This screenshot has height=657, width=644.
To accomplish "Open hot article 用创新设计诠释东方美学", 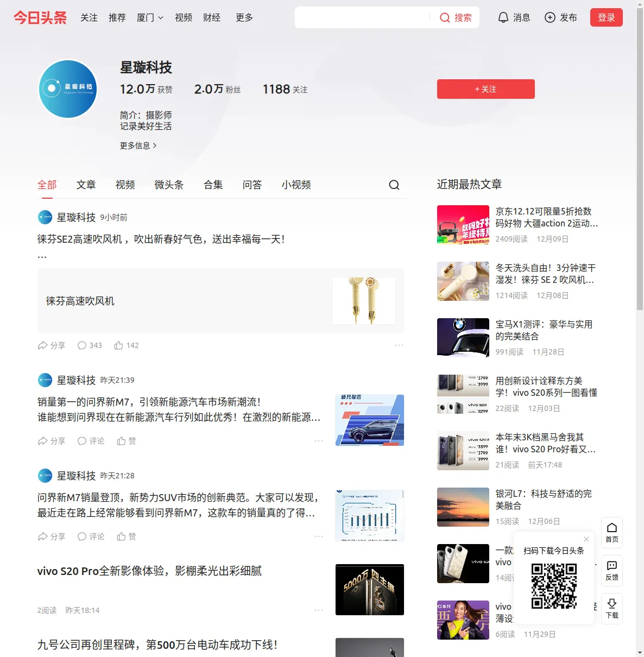I will pyautogui.click(x=547, y=387).
